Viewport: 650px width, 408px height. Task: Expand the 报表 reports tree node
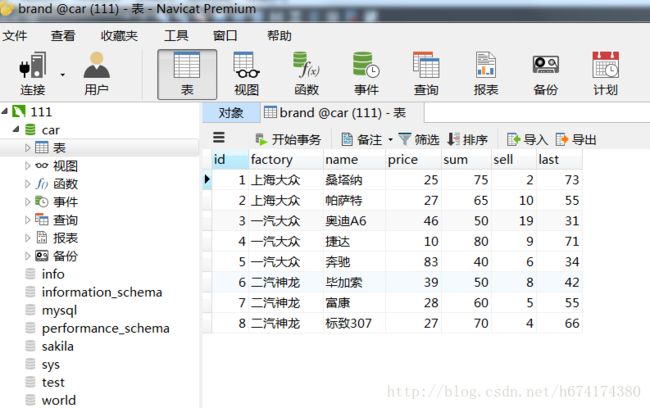pos(27,238)
